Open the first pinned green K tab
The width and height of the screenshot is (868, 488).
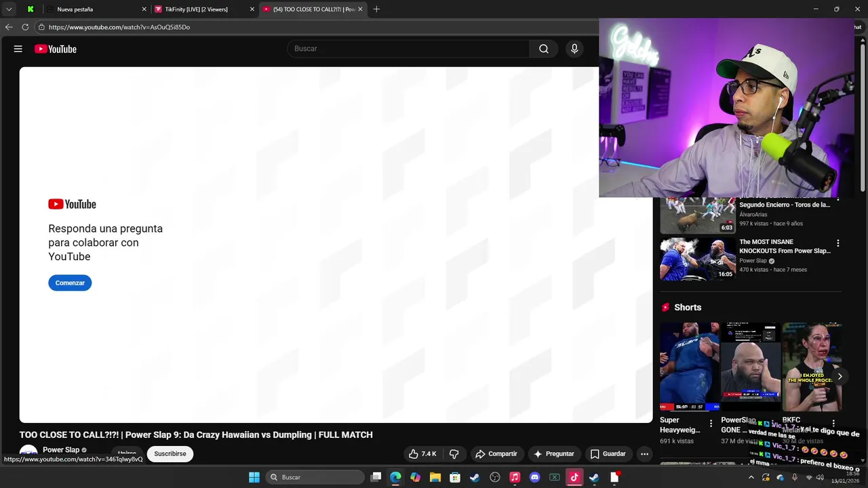click(x=31, y=9)
